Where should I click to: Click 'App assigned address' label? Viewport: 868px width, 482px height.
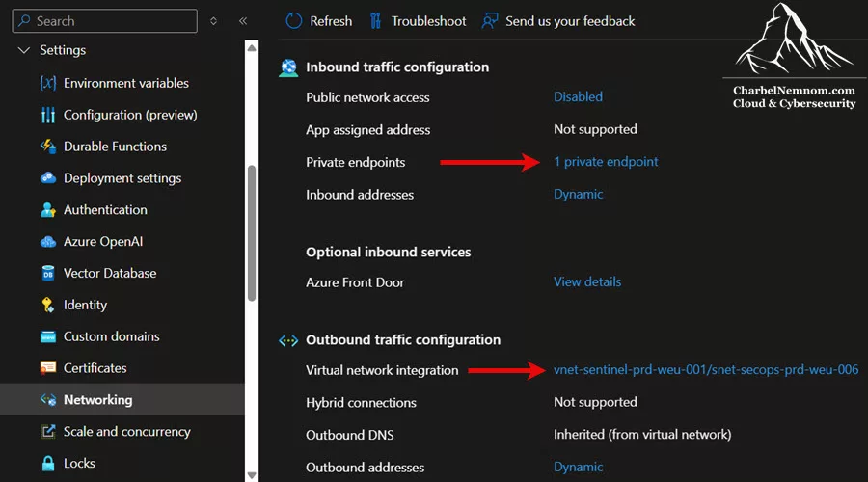[367, 130]
